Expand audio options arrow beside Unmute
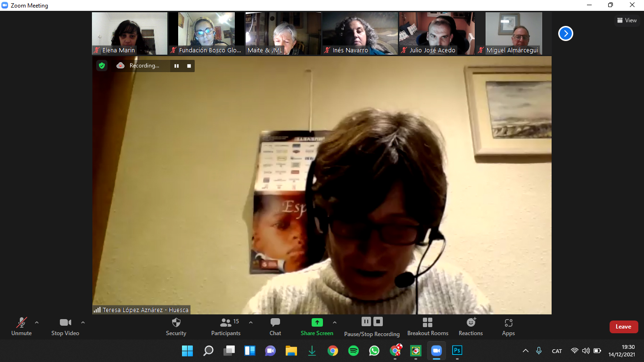 37,323
